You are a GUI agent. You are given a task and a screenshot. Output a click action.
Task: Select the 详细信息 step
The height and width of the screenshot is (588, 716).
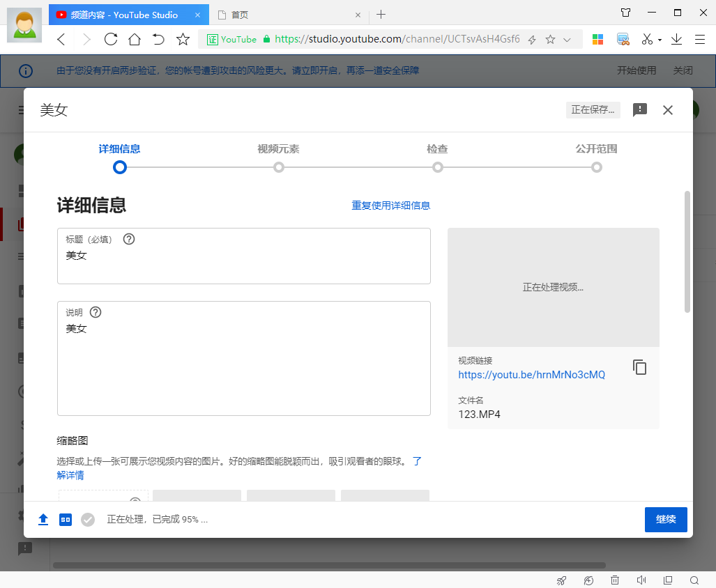click(120, 158)
